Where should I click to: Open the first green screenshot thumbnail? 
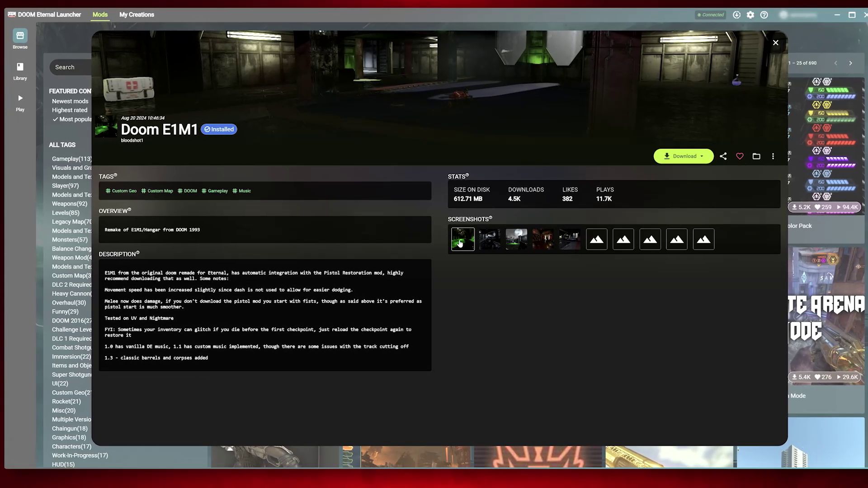462,239
